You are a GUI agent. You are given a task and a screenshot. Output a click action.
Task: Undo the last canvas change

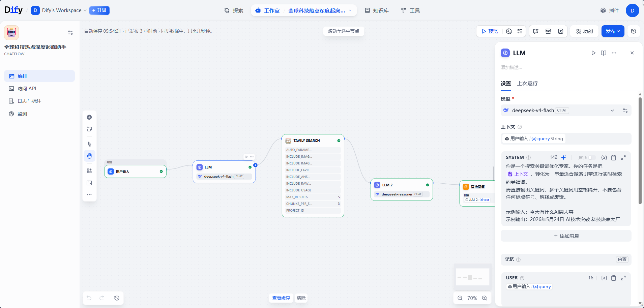89,298
